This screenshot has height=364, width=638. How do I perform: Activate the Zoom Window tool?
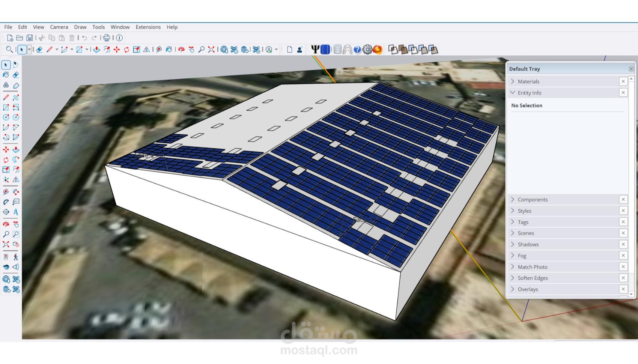coord(16,234)
